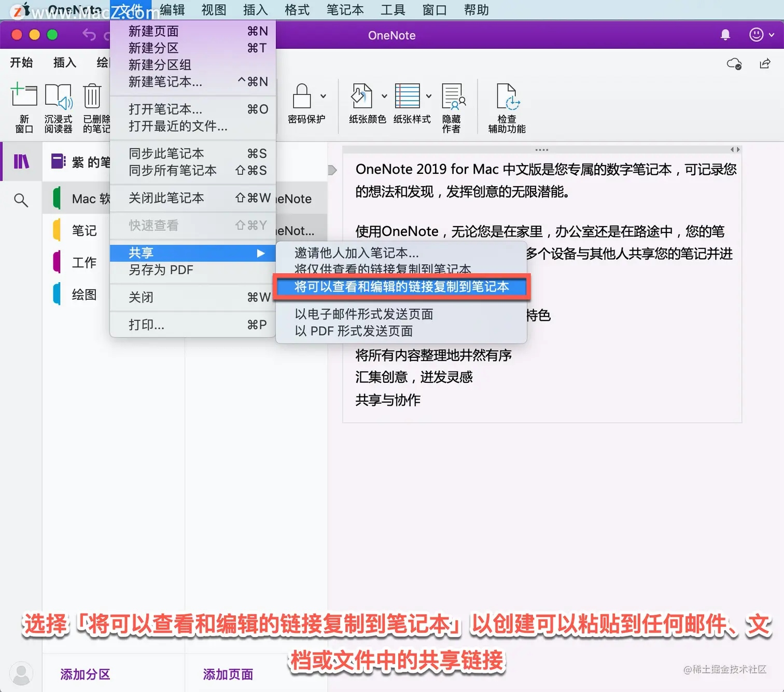Choose 新建分区组 menu item
Viewport: 784px width, 692px height.
click(192, 65)
